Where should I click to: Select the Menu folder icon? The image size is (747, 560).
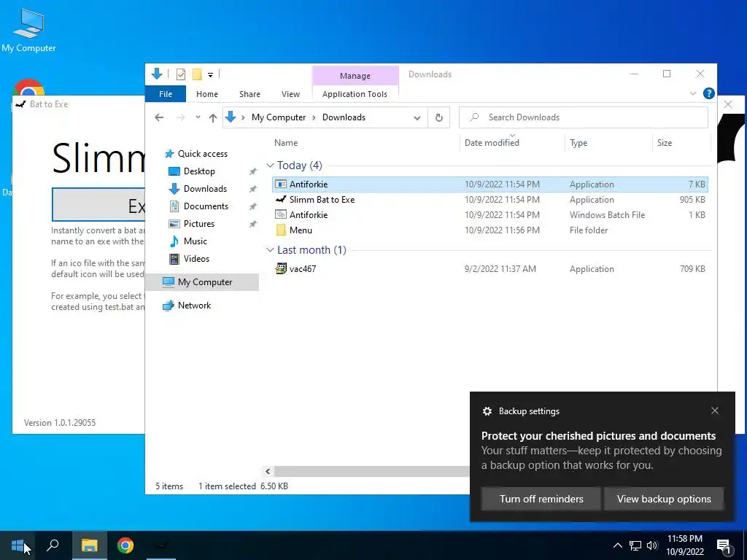coord(281,230)
